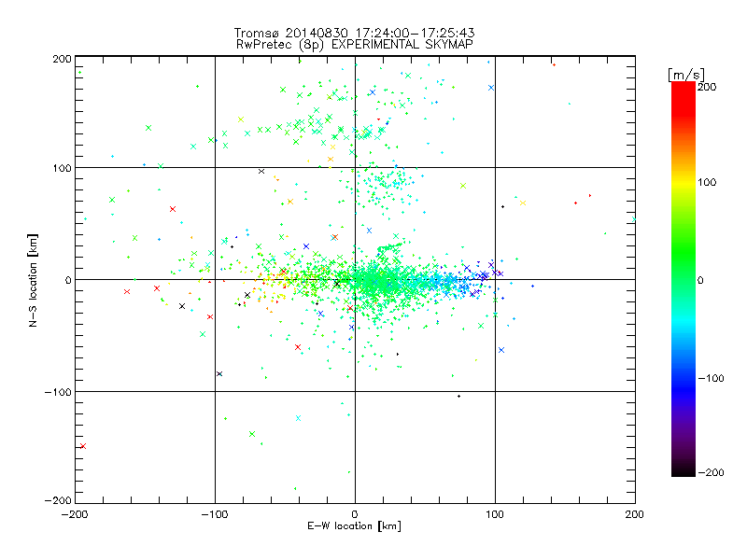Click the colorbar '200' top label
Image resolution: width=747 pixels, height=560 pixels.
(707, 87)
